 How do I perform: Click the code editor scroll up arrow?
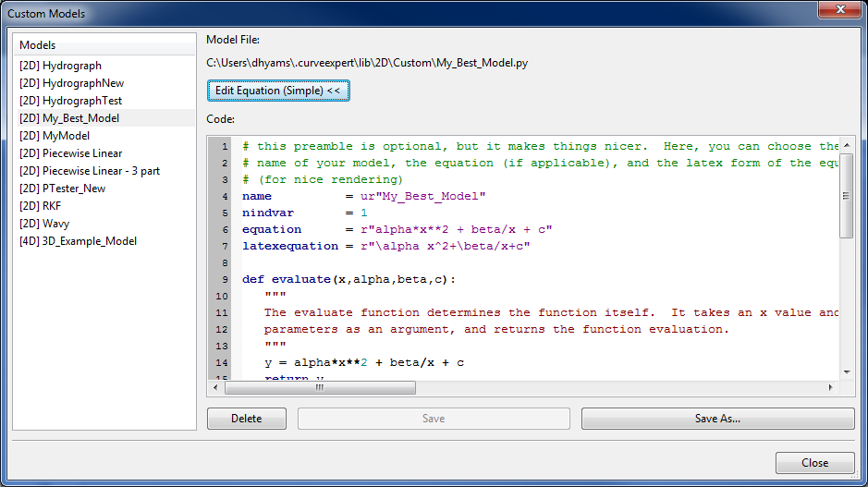click(847, 145)
